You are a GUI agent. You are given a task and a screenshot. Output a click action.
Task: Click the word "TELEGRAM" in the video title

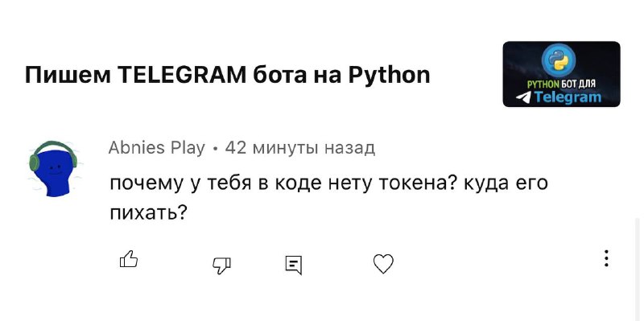[182, 75]
